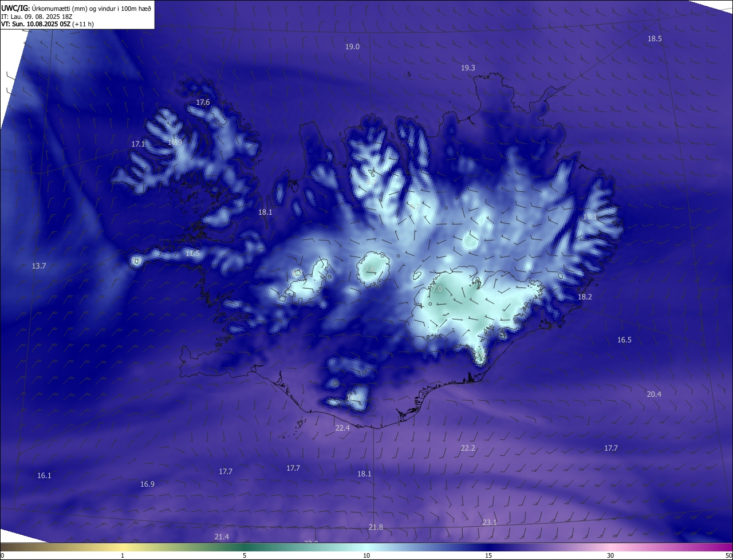
Task: Click the color scale tick labeled 50
Action: click(728, 556)
